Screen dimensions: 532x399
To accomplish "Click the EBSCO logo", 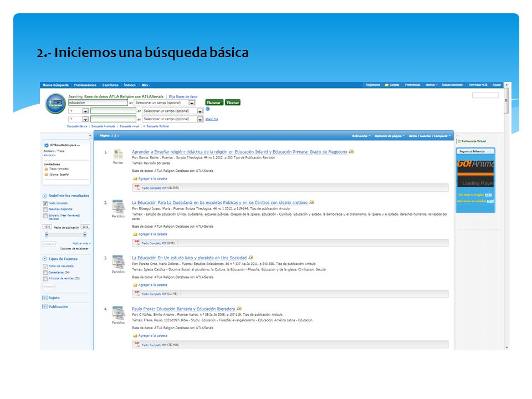I will pyautogui.click(x=55, y=103).
